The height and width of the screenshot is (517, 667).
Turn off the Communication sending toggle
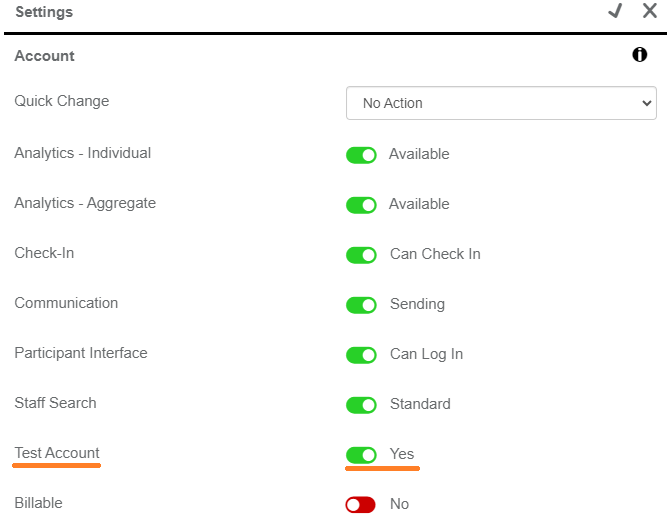tap(361, 305)
